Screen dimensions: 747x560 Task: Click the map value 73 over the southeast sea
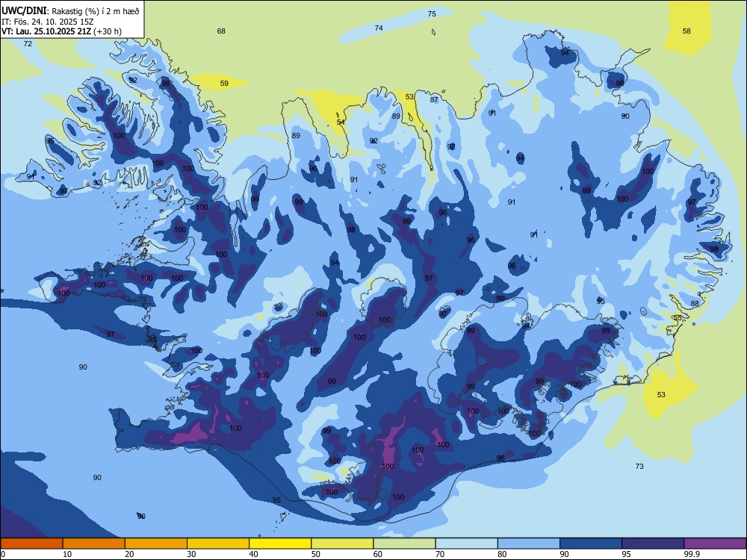(x=639, y=466)
